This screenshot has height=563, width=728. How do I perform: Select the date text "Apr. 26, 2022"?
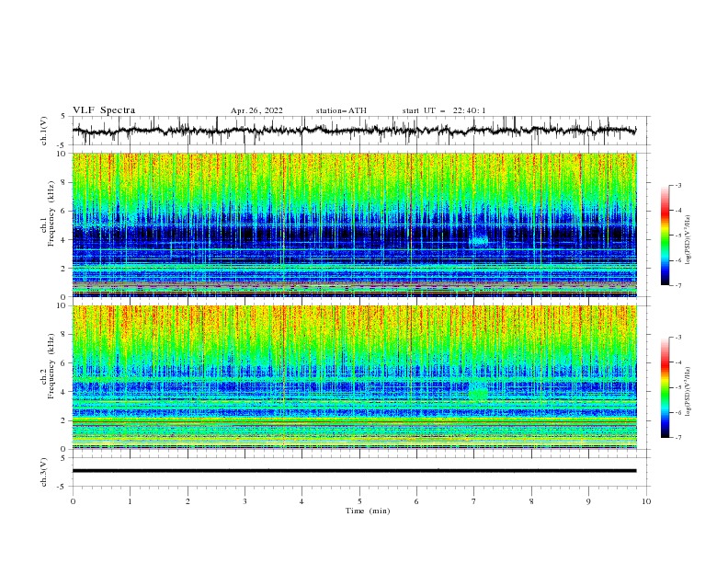pos(256,110)
